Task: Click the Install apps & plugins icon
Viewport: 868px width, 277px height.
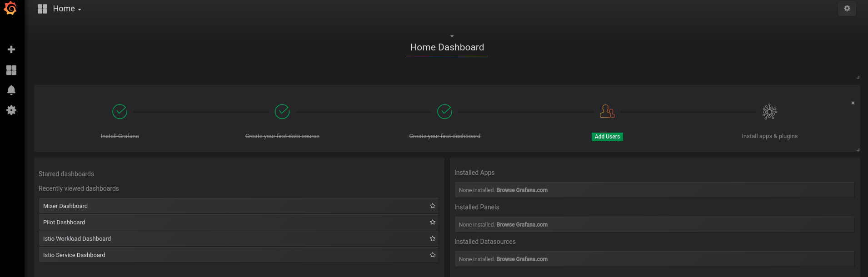Action: [x=769, y=112]
